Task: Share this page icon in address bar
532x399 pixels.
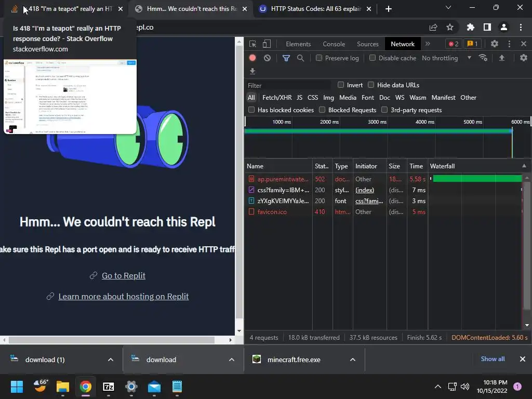Action: pos(433,27)
